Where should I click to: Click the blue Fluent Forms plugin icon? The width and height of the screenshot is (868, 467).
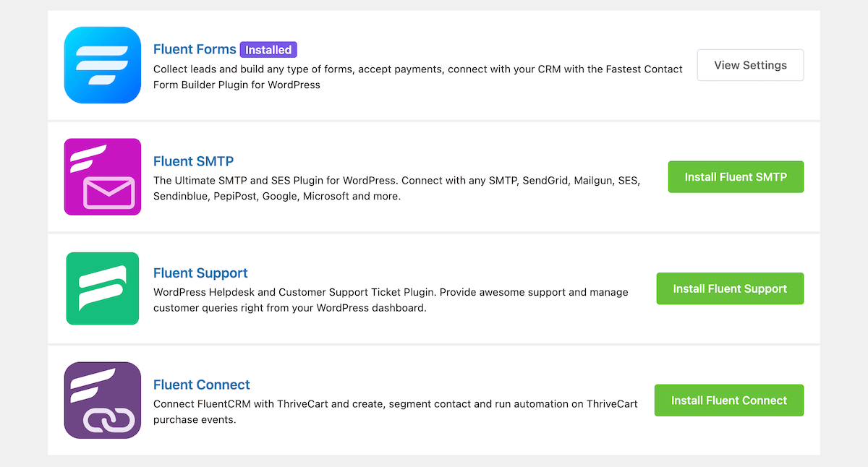tap(102, 65)
